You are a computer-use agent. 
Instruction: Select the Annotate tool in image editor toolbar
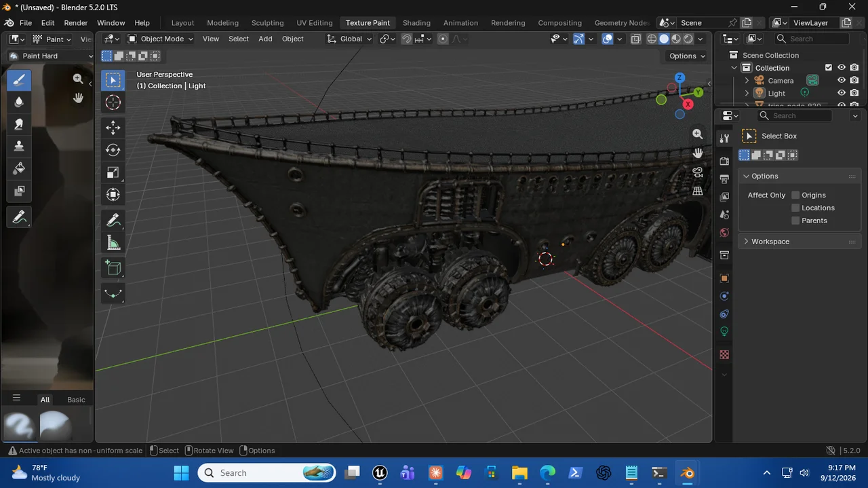point(19,217)
